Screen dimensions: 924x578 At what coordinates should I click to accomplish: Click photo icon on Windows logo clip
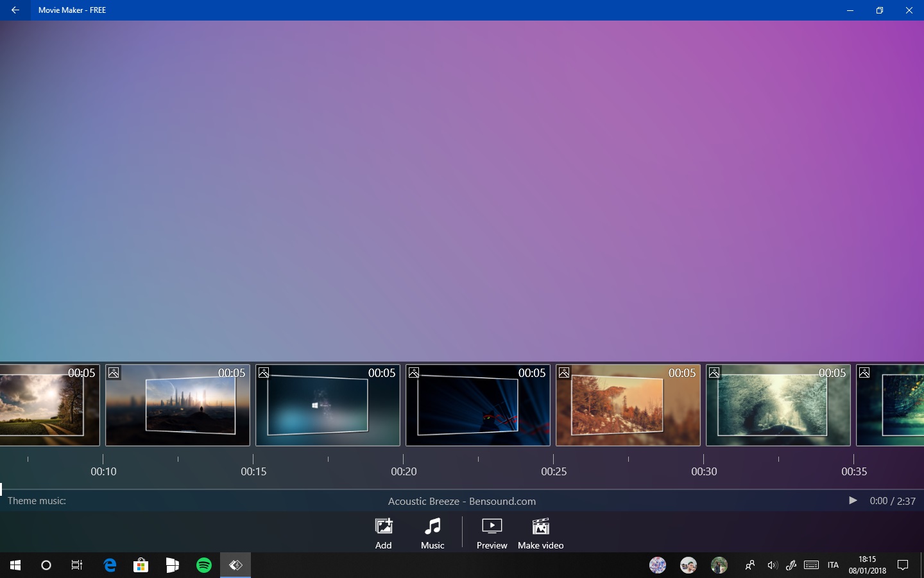(264, 372)
